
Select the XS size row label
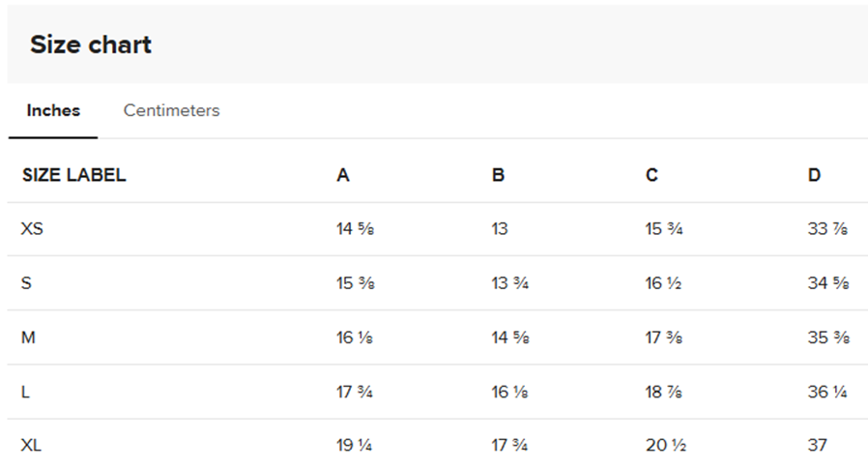pos(32,229)
